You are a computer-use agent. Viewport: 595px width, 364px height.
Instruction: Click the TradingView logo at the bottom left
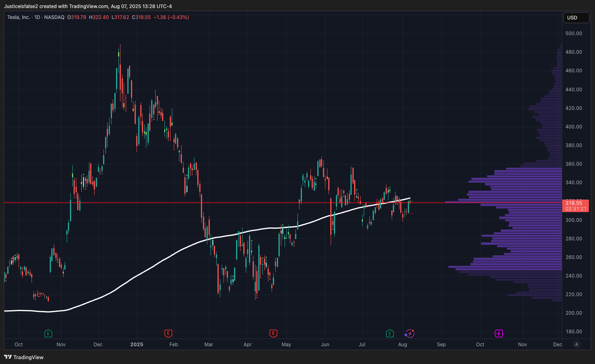pyautogui.click(x=24, y=357)
